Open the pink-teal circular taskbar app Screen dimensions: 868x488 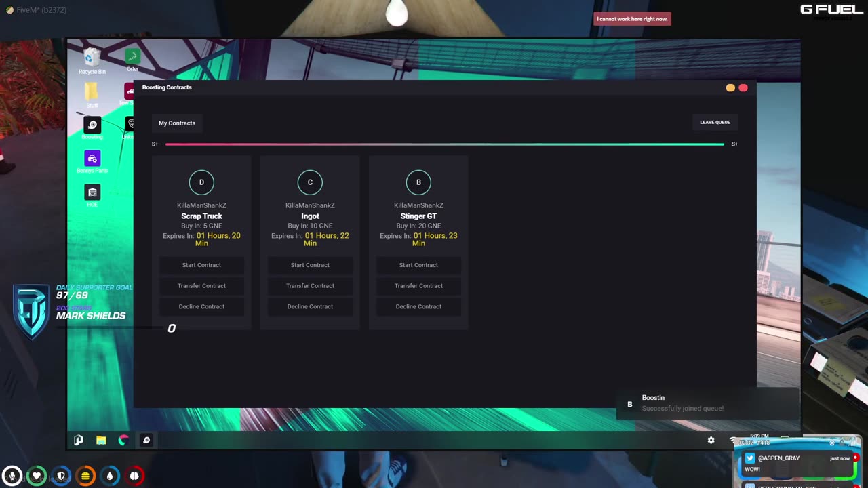tap(123, 440)
